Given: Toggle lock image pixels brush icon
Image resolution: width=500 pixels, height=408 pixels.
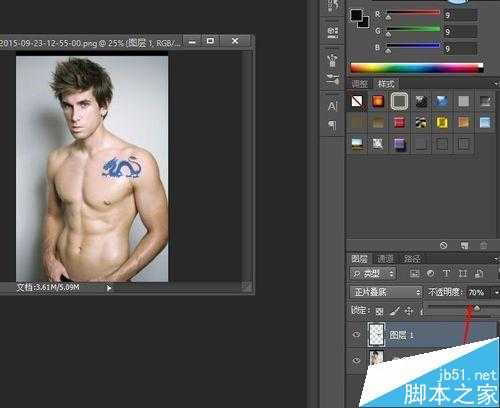Looking at the screenshot, I should coord(394,311).
